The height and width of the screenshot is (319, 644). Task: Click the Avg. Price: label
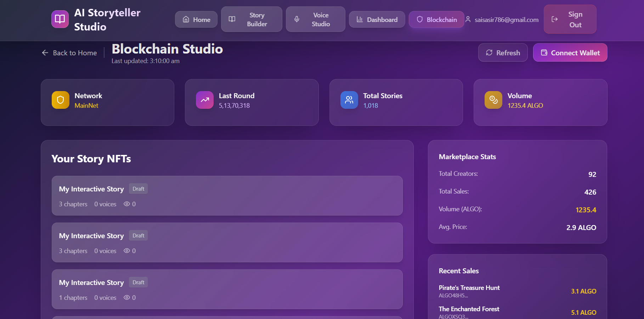click(453, 227)
